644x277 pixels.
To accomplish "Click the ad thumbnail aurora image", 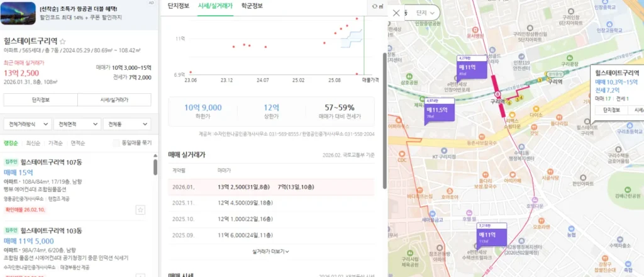I will click(18, 14).
